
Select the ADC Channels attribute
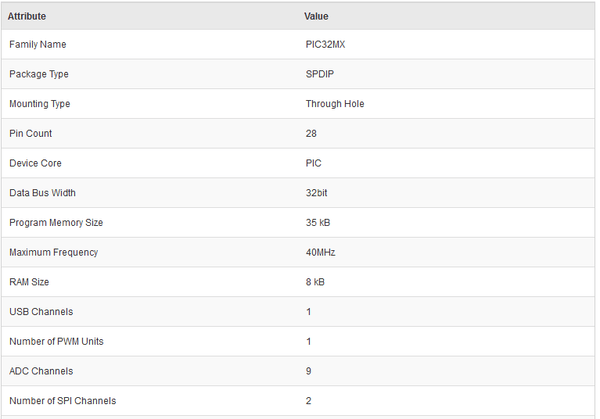[41, 371]
